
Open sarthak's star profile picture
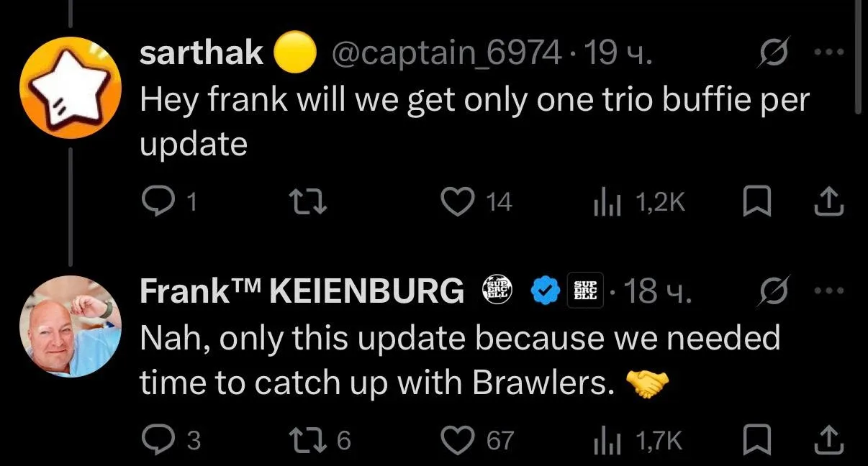[x=69, y=89]
